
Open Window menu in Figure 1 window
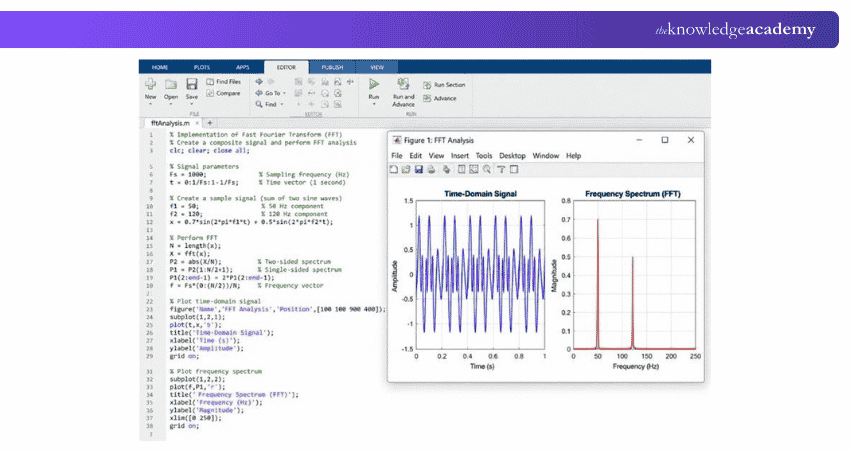[x=545, y=156]
